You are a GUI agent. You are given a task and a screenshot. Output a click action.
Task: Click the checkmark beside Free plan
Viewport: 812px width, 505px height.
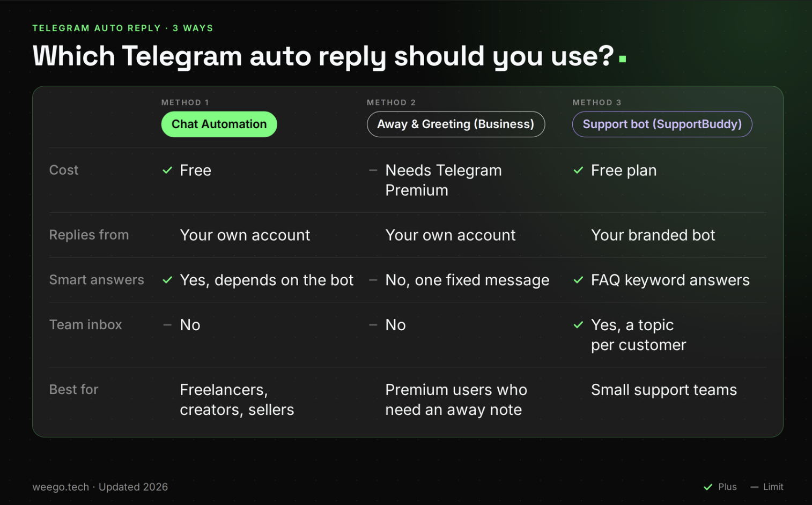click(578, 170)
